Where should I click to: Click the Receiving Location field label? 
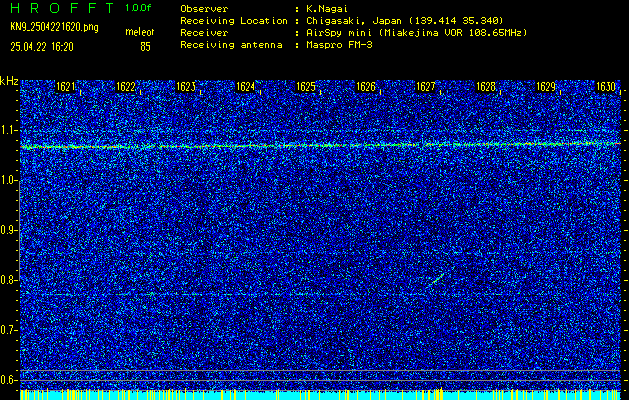pyautogui.click(x=234, y=21)
